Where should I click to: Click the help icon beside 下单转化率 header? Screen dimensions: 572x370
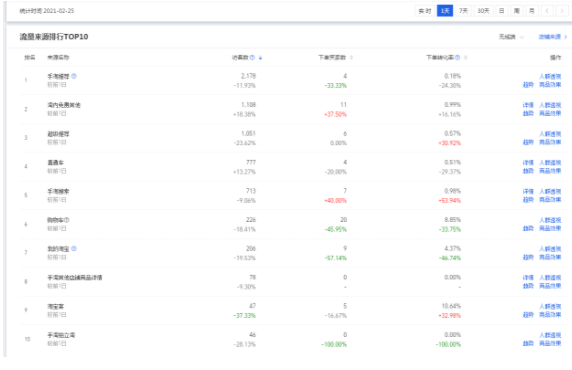point(457,57)
